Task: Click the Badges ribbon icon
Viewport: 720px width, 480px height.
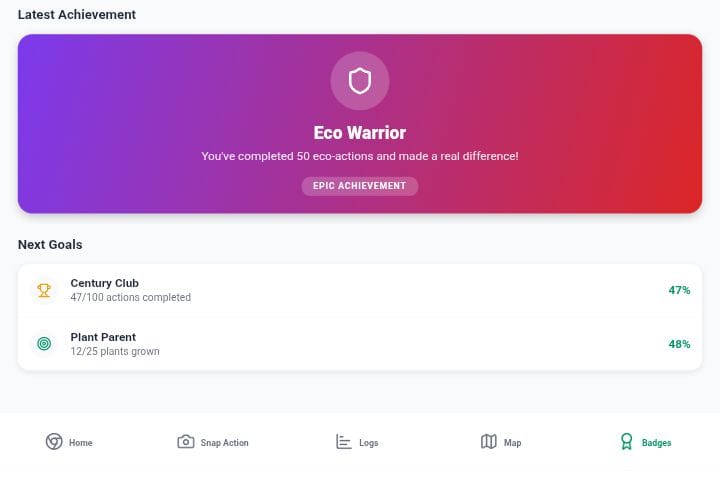Action: click(x=626, y=441)
